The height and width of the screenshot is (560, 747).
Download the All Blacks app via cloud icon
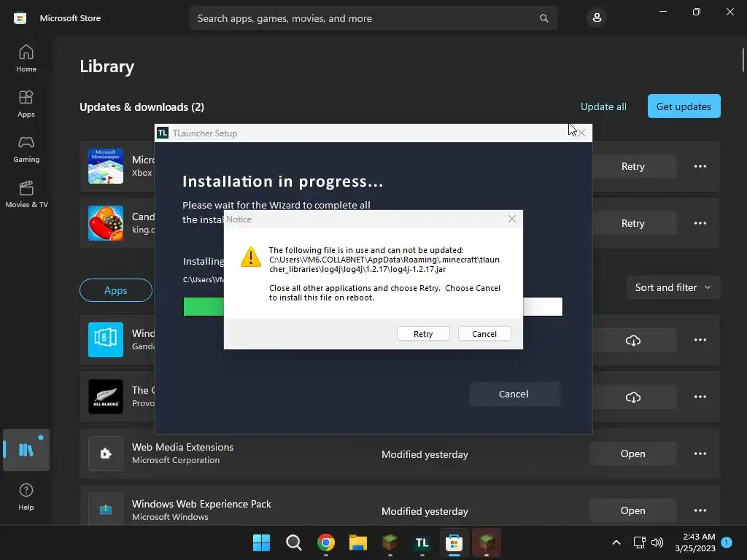(x=632, y=397)
